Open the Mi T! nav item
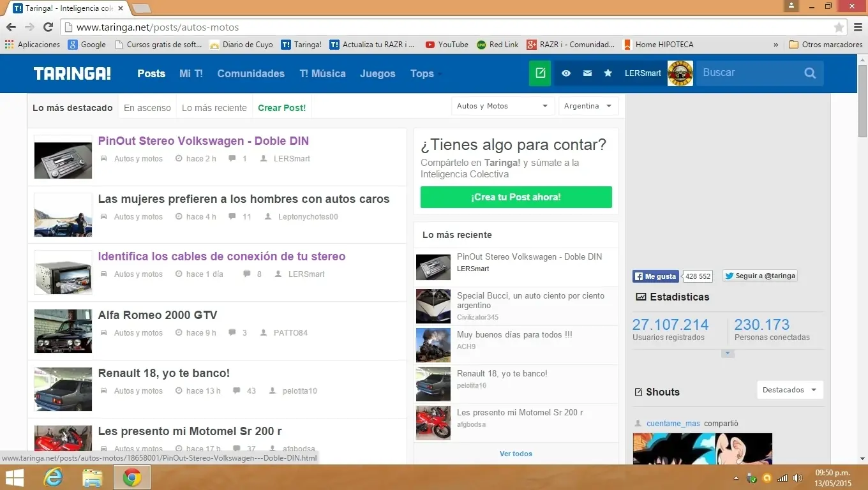 (191, 73)
